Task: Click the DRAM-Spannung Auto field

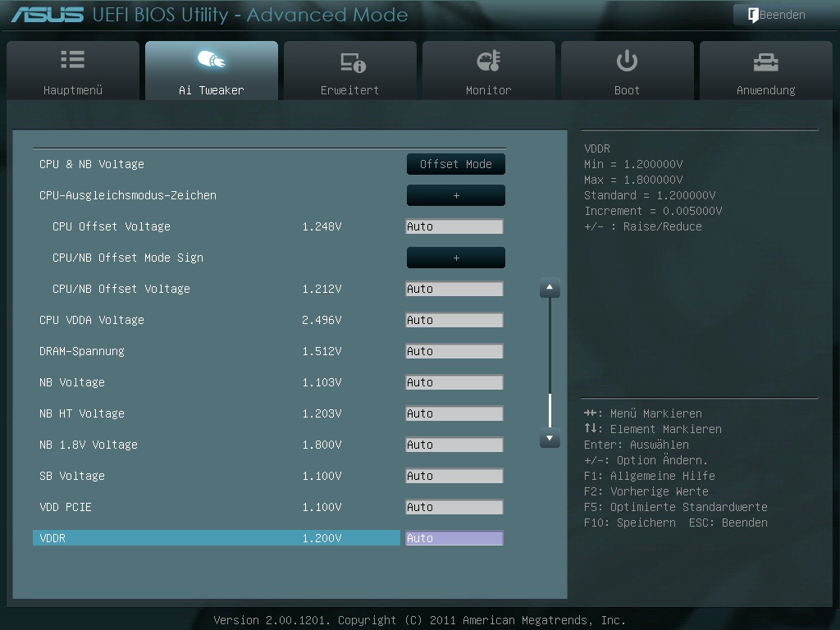Action: [454, 351]
